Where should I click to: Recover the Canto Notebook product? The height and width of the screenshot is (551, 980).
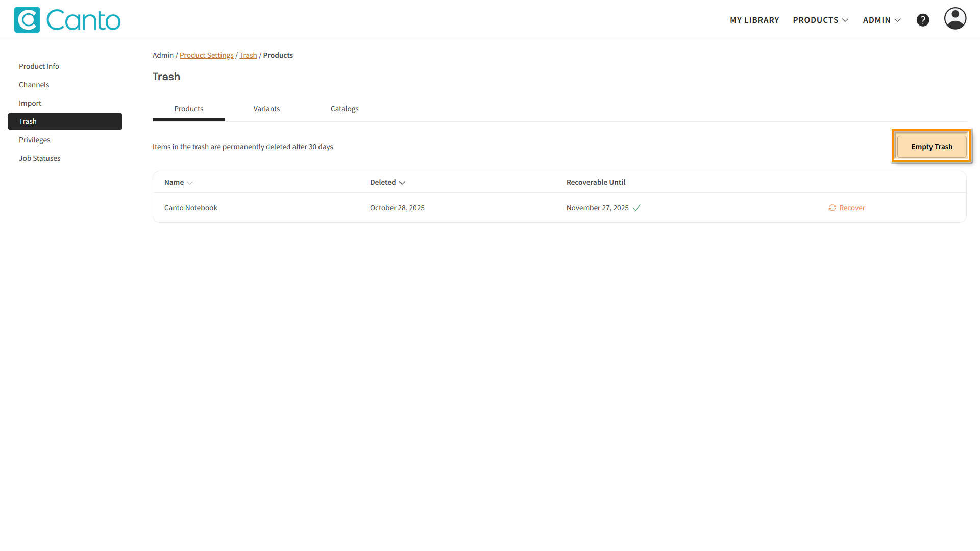847,208
